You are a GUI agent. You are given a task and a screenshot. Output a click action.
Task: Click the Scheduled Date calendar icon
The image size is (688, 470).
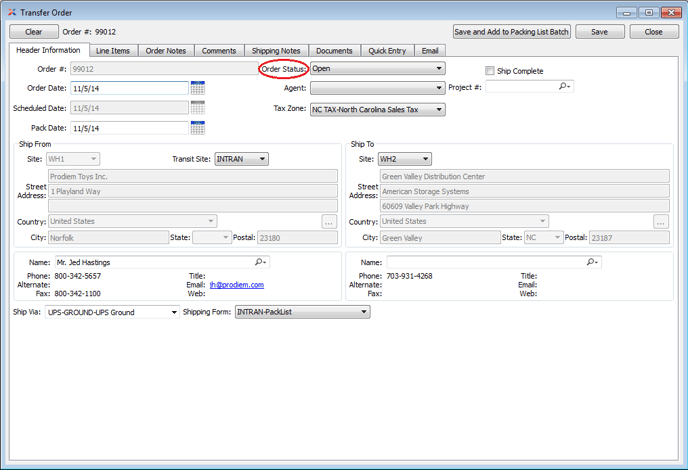click(x=197, y=108)
